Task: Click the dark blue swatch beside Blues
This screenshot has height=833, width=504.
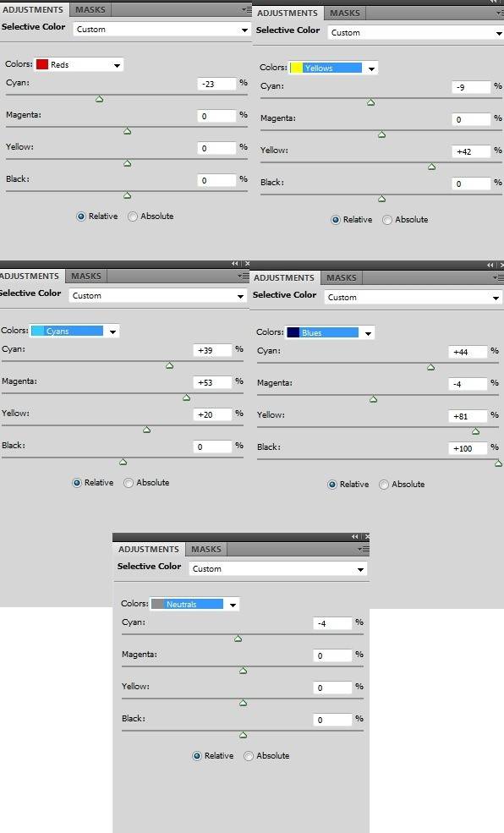Action: [x=293, y=332]
